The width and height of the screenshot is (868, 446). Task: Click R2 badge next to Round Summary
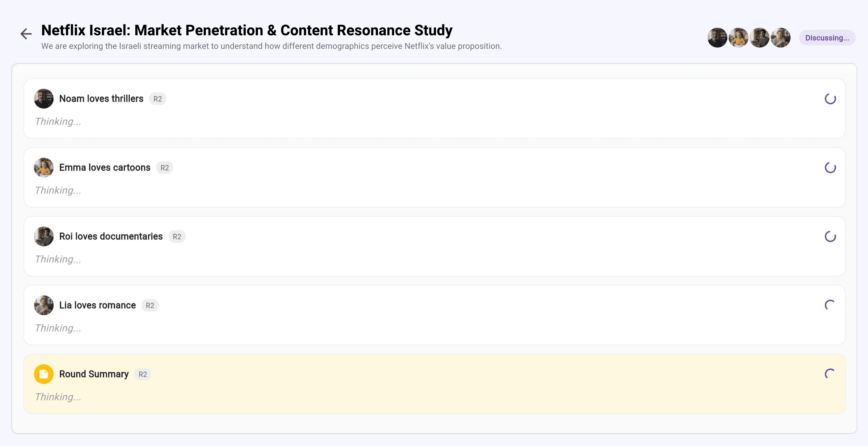coord(143,374)
